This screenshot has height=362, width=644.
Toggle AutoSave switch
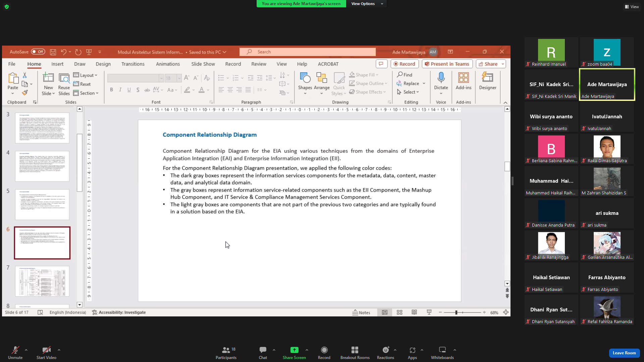pyautogui.click(x=38, y=52)
